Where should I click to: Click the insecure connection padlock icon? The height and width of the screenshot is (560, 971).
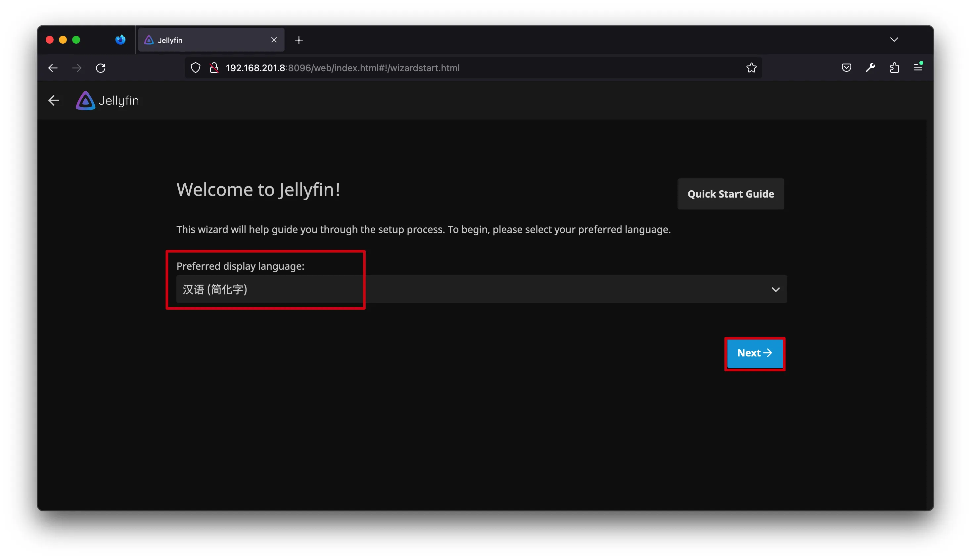[214, 68]
